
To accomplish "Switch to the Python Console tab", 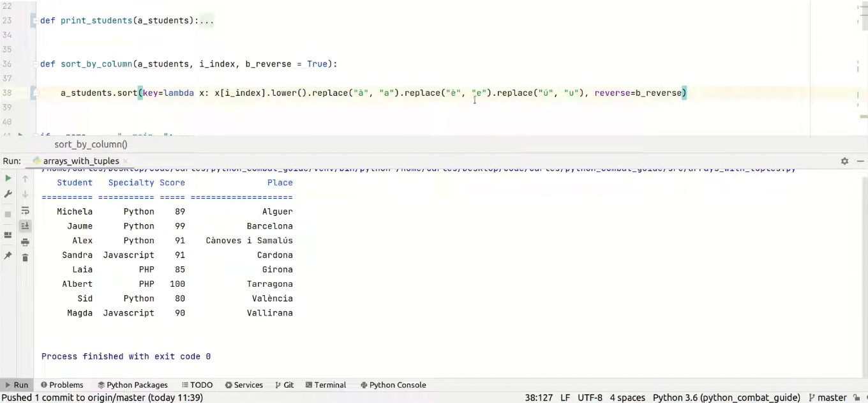I will point(393,385).
